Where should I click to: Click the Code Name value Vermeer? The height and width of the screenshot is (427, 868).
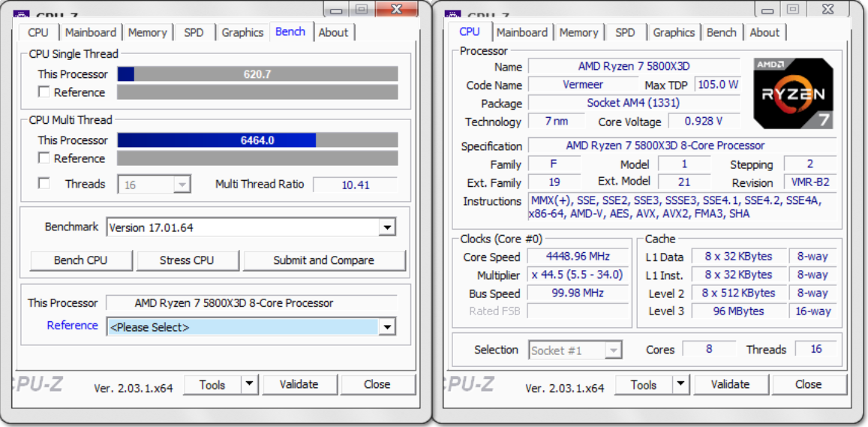[x=583, y=85]
